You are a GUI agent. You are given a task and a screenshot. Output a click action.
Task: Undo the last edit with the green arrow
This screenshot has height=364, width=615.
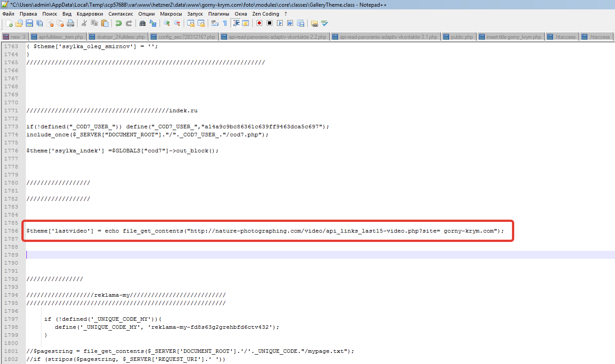(119, 23)
